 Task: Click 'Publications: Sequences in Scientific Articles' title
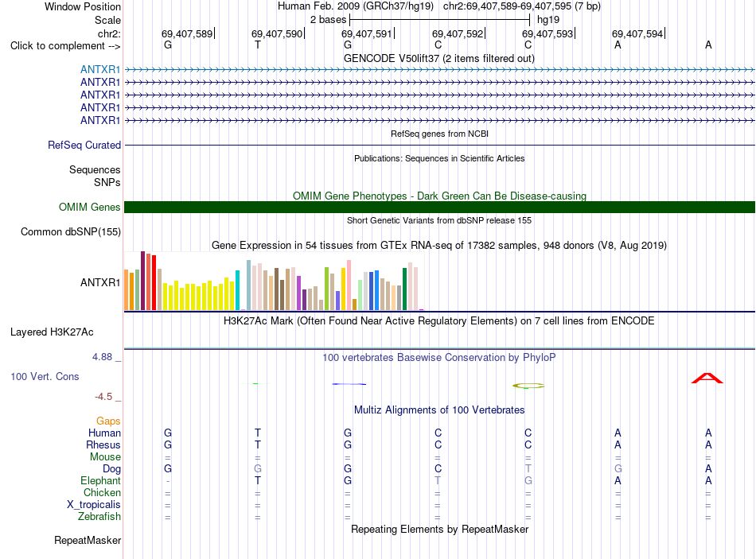[x=439, y=158]
